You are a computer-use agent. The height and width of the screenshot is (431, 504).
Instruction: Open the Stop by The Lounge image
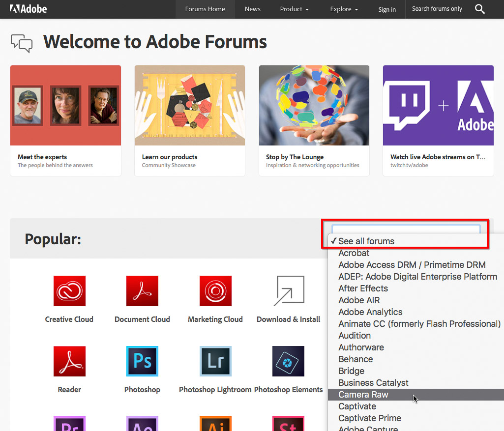click(x=314, y=105)
